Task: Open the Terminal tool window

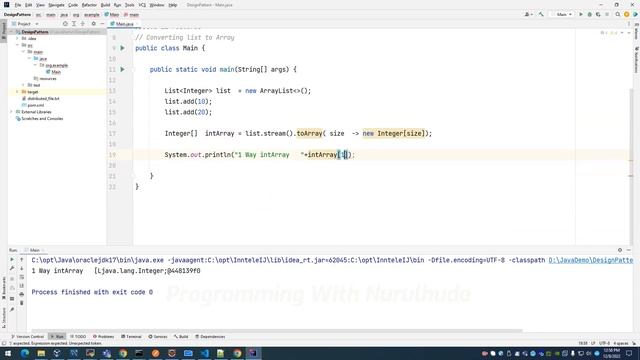Action: (x=131, y=337)
